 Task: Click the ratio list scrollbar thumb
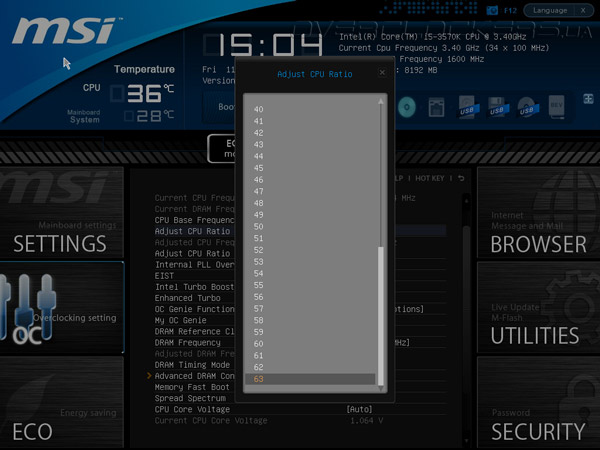[x=381, y=316]
